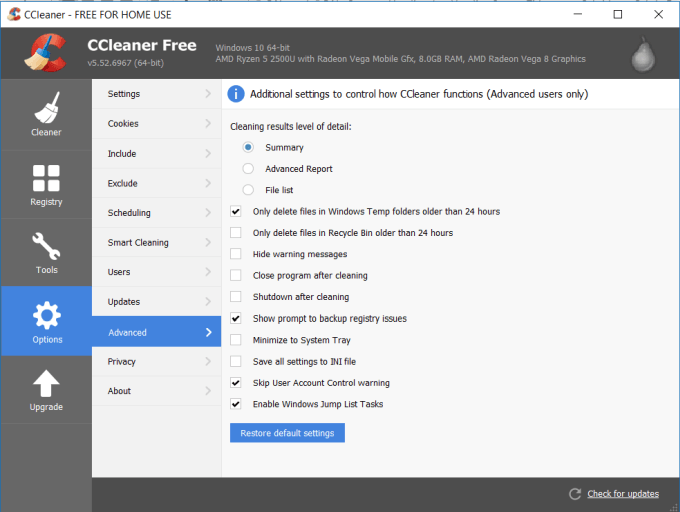
Task: Select the Tools wrench icon
Action: coord(46,246)
